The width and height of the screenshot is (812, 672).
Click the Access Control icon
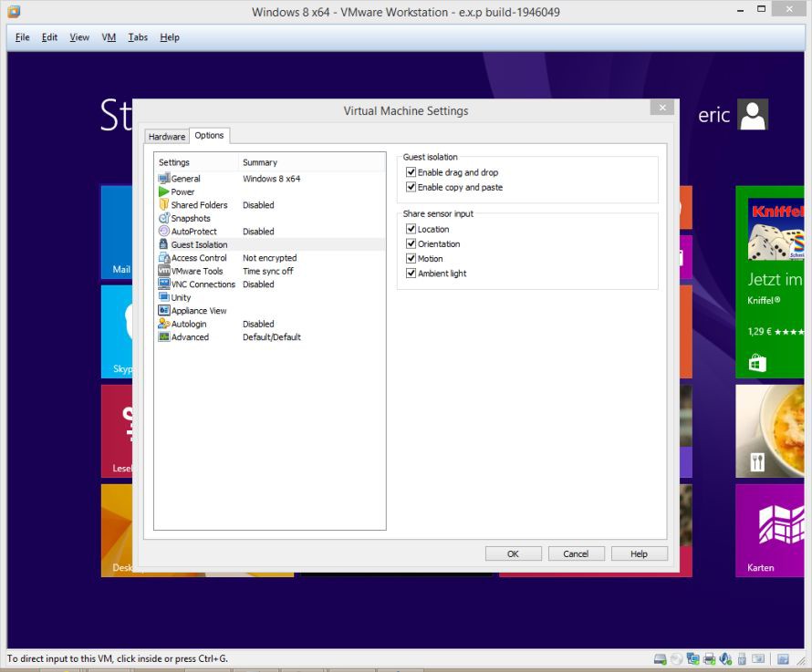click(163, 257)
